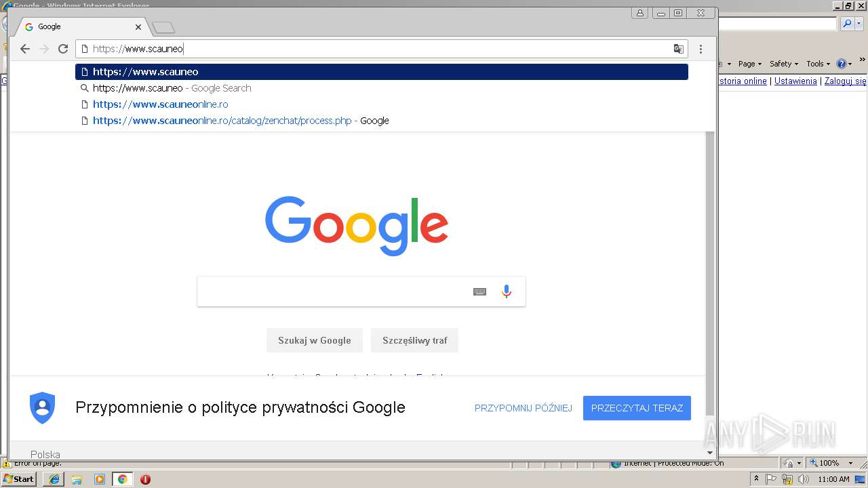Click the red Opera taskbar icon
Viewport: 868px width, 488px height.
[x=145, y=479]
